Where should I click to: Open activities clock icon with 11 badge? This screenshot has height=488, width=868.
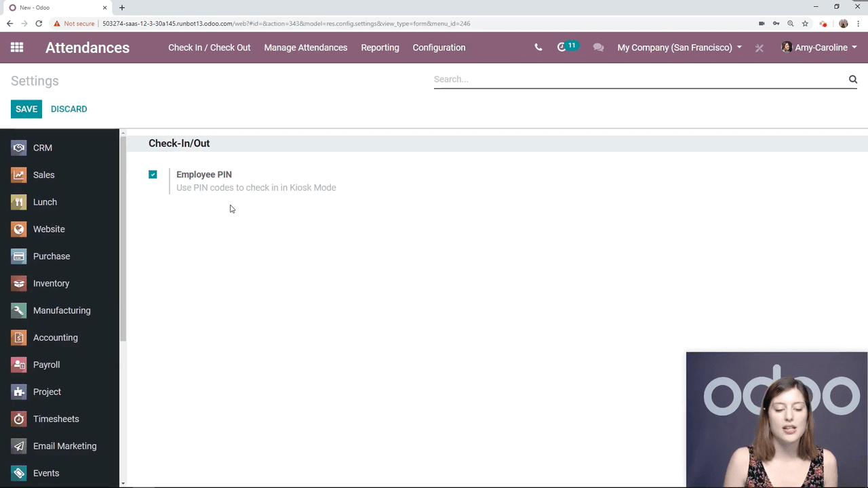tap(562, 47)
